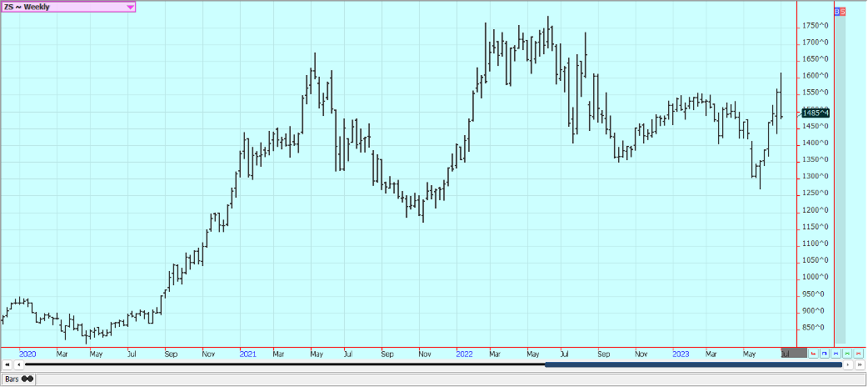Click the 2021 year label on time axis

click(x=247, y=354)
